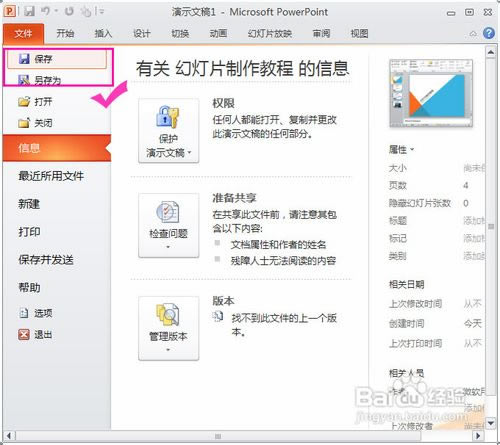The width and height of the screenshot is (500, 445).
Task: Click the Save icon in quick access toolbar
Action: [x=29, y=12]
